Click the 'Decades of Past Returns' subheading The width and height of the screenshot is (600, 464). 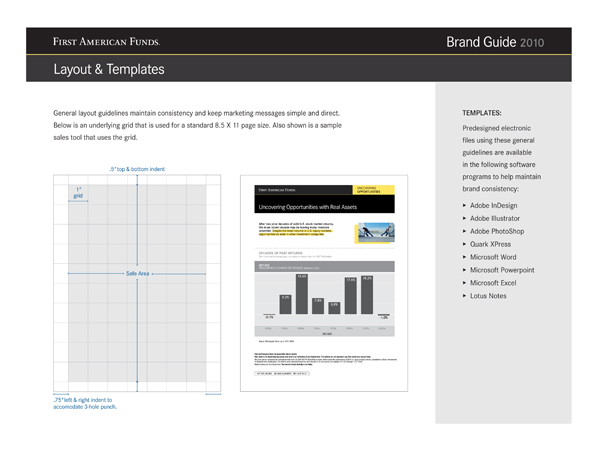280,253
